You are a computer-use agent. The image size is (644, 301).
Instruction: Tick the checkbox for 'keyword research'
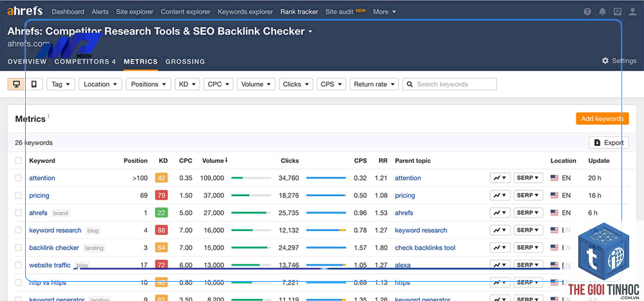(19, 230)
